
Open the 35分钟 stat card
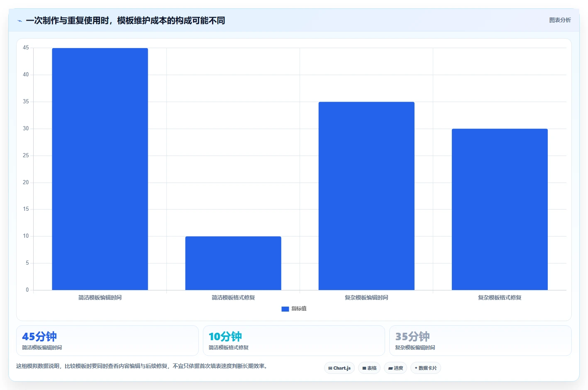point(480,341)
